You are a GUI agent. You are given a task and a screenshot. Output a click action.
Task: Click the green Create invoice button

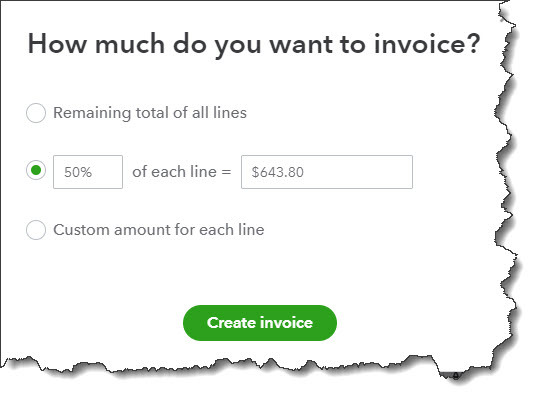click(260, 323)
